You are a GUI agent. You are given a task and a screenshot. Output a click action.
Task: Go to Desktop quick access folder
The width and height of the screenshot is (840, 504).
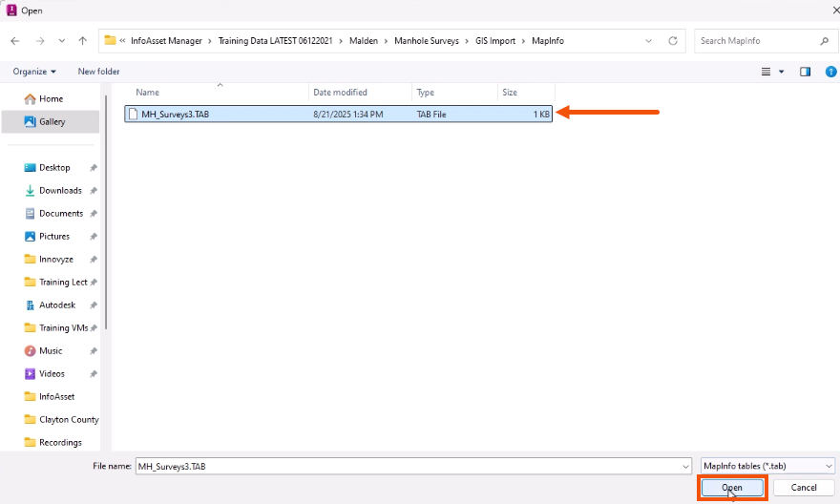(x=54, y=168)
